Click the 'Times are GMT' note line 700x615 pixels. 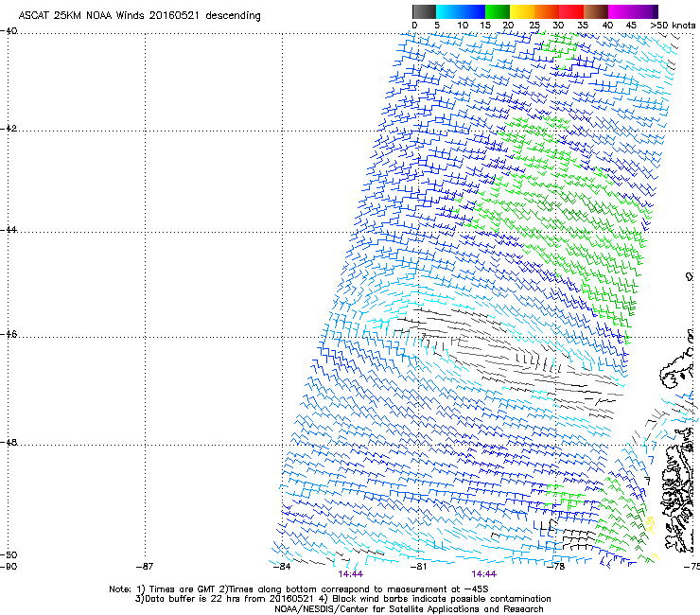coord(299,589)
